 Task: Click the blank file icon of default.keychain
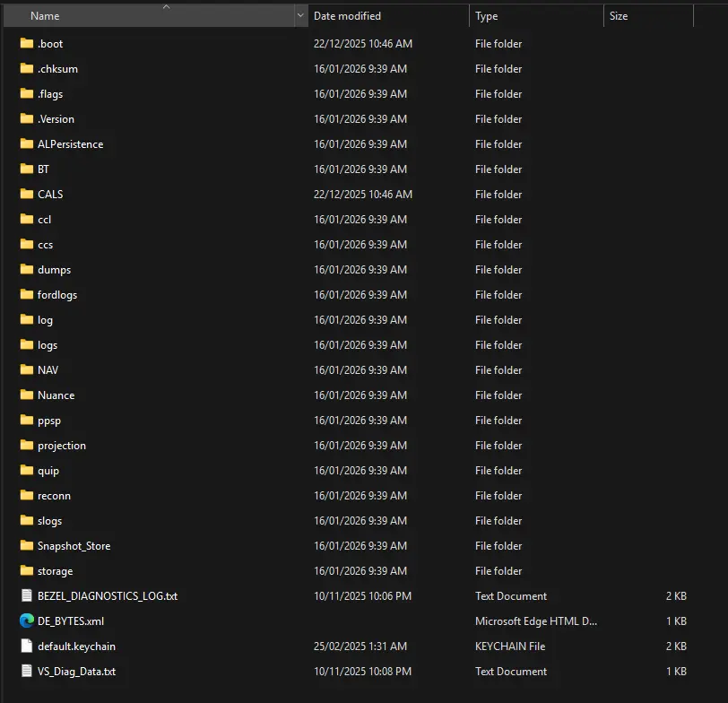27,646
